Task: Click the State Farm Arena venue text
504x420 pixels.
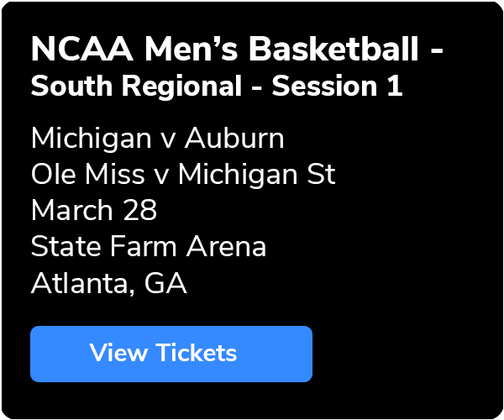Action: [x=149, y=246]
